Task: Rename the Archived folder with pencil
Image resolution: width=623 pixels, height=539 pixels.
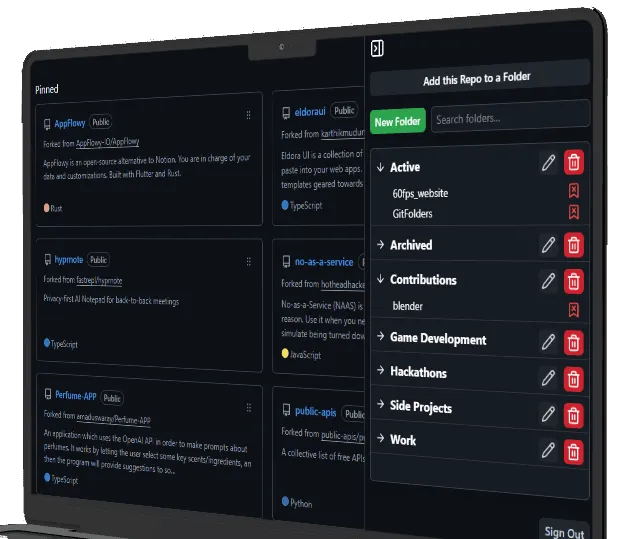Action: 548,245
